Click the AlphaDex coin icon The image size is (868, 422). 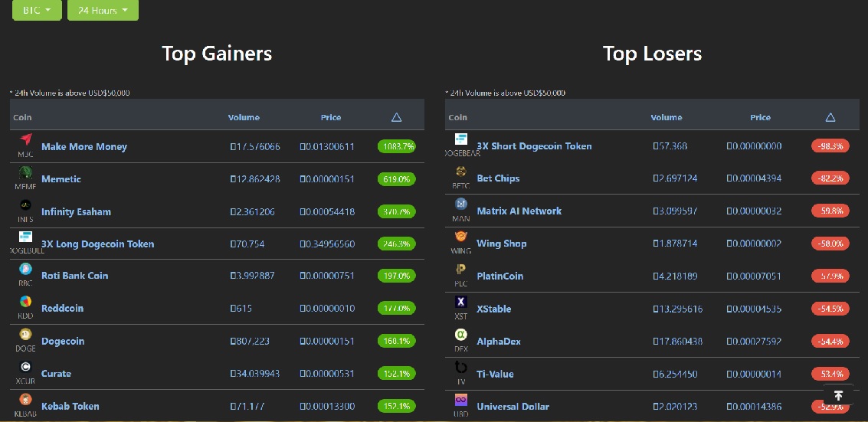(x=460, y=334)
